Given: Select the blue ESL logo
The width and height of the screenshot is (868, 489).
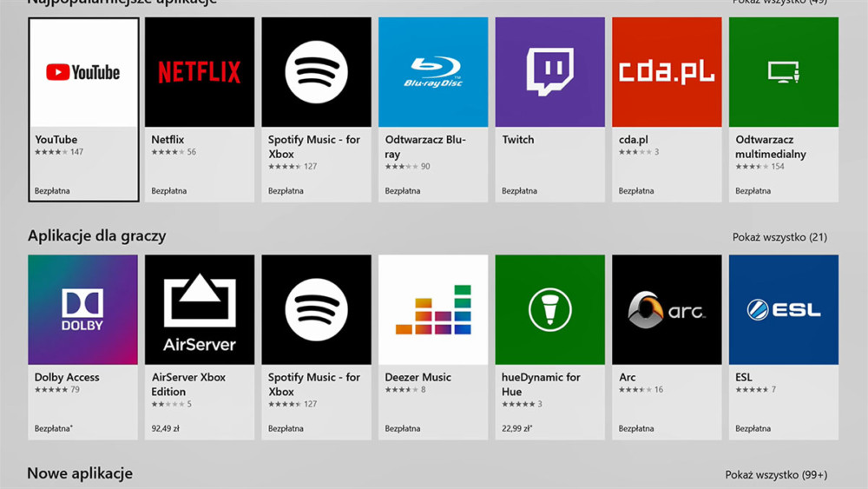Looking at the screenshot, I should 784,309.
